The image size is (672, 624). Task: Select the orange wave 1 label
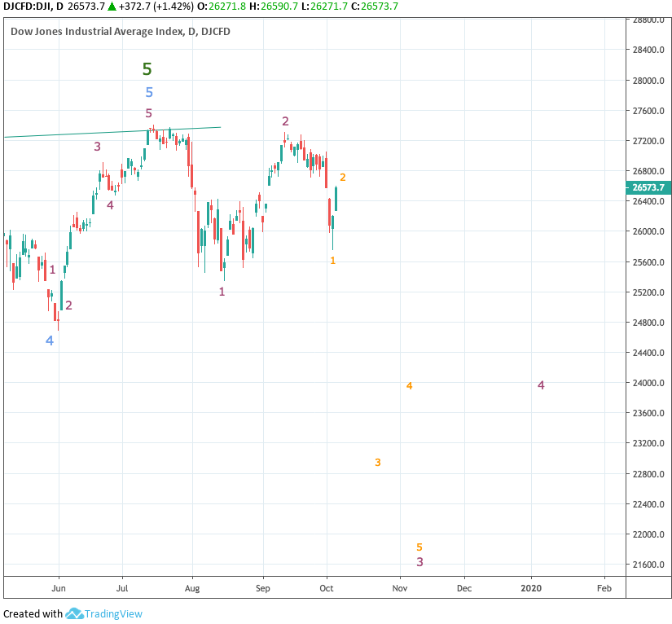[x=333, y=261]
